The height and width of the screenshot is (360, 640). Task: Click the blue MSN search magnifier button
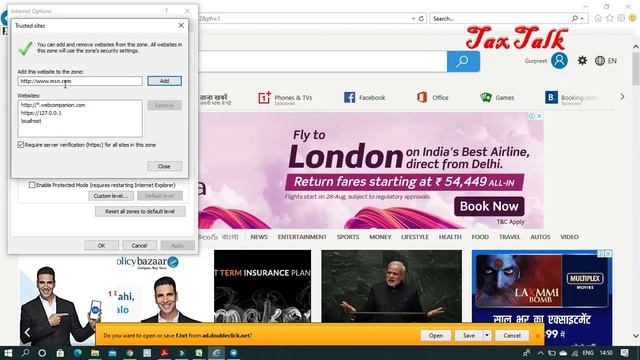pos(463,61)
